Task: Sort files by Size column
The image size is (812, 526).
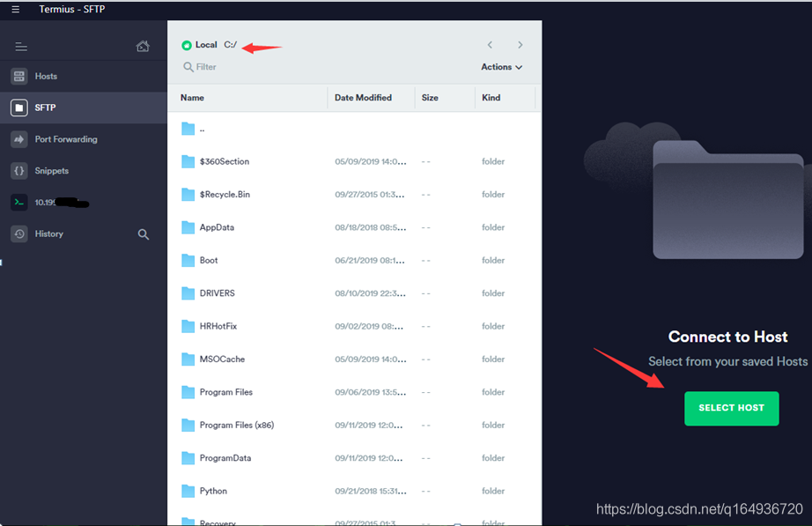Action: 430,98
